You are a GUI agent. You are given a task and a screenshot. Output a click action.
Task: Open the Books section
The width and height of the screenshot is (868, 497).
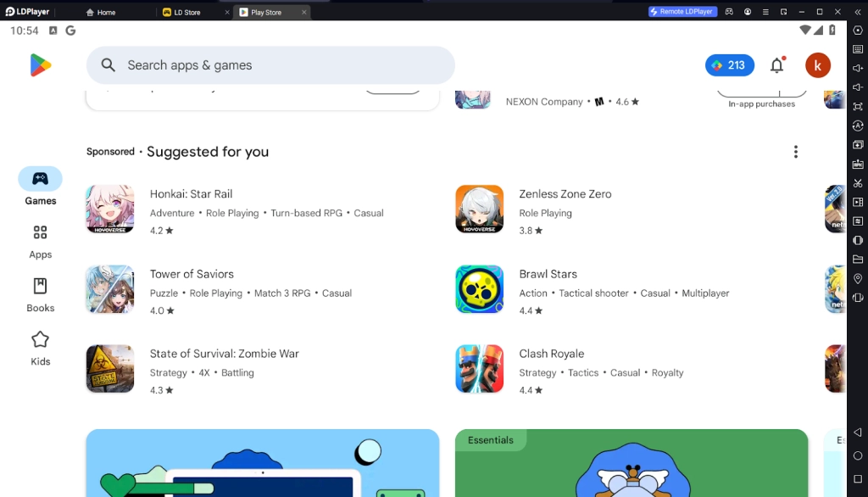click(40, 294)
